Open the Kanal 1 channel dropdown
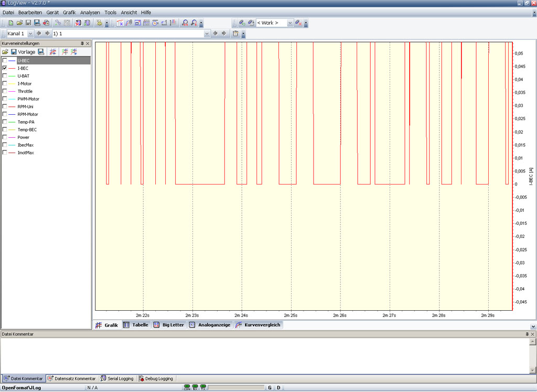 point(30,34)
